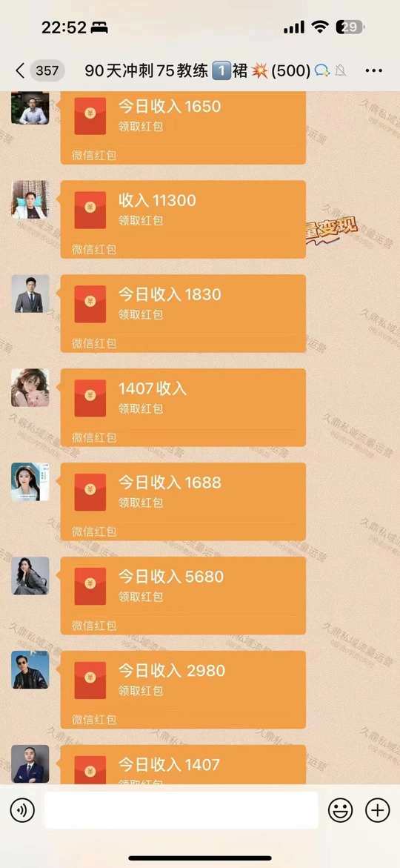Image resolution: width=400 pixels, height=868 pixels.
Task: Open the 今日收入 5680 red packet
Action: (183, 596)
